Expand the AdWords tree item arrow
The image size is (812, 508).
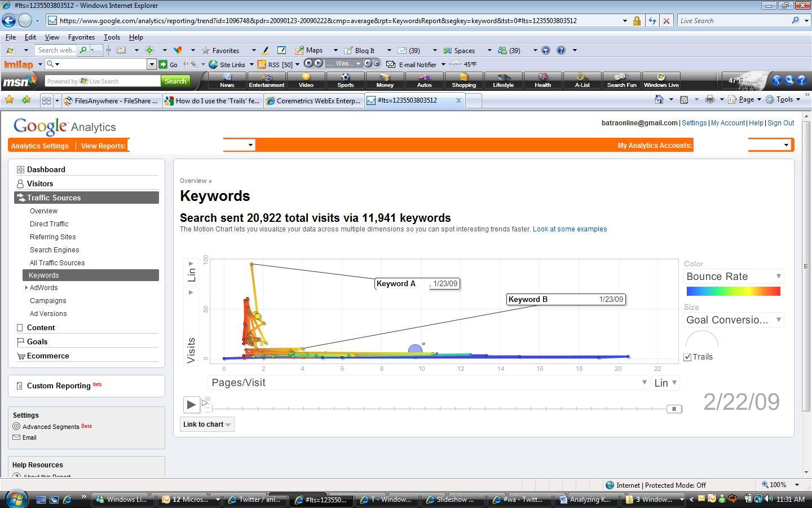[26, 288]
